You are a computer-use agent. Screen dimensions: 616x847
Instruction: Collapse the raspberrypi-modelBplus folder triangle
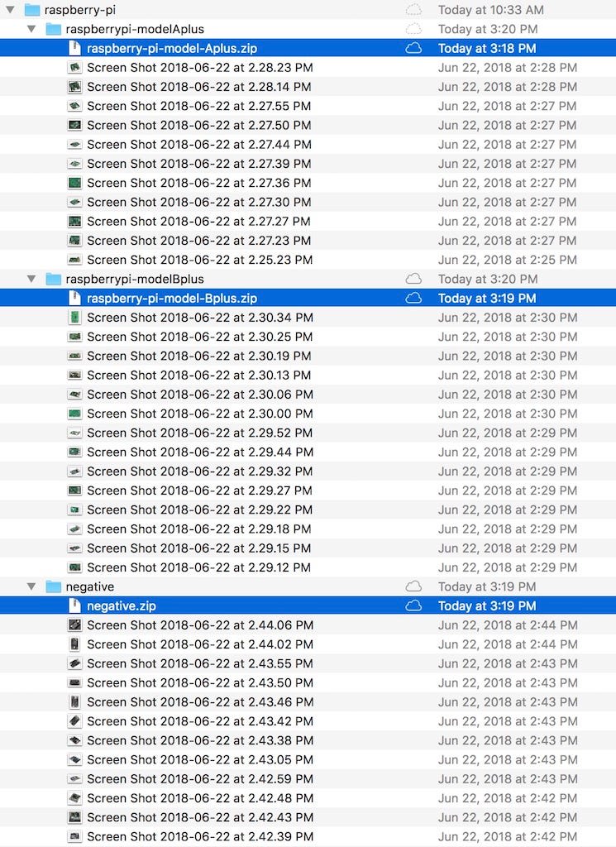(x=31, y=279)
